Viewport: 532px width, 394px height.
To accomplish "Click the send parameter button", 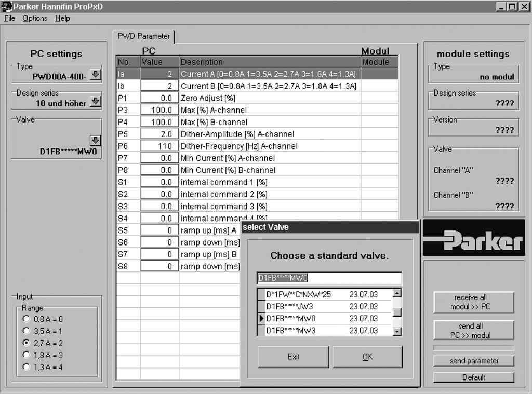I will click(474, 361).
